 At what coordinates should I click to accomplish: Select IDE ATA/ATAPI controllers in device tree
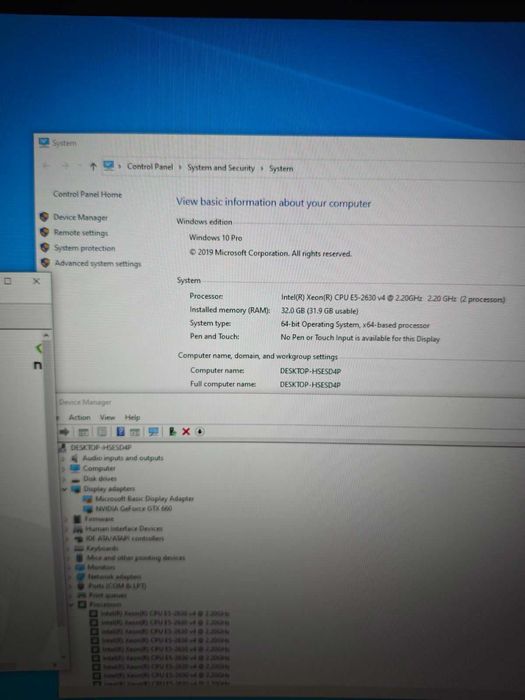tap(125, 538)
